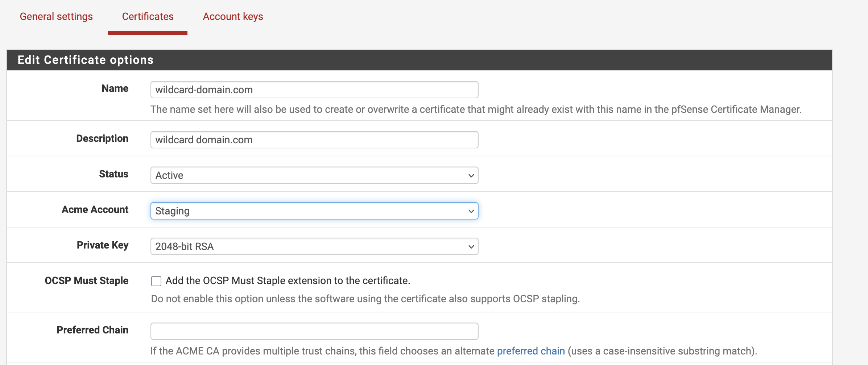Click the bold Name field label

pos(115,89)
